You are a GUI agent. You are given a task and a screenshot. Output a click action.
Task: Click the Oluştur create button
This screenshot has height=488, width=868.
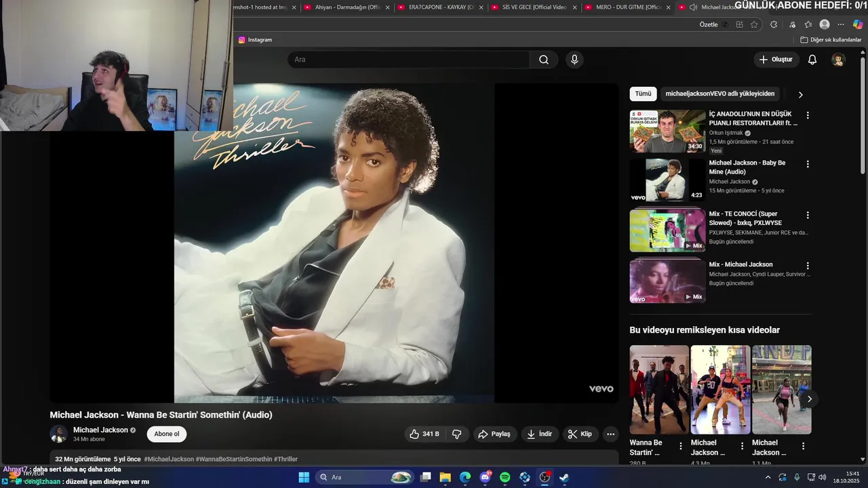pyautogui.click(x=776, y=60)
